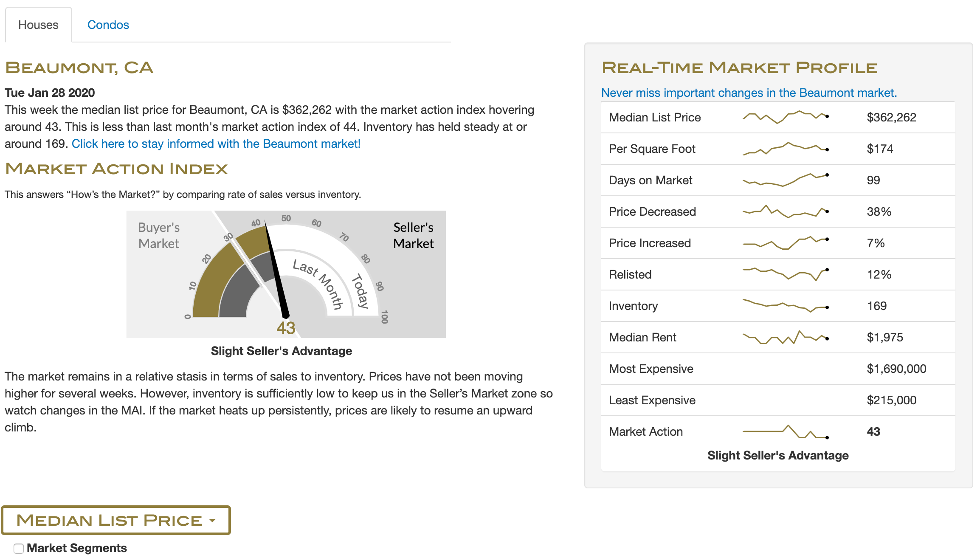This screenshot has height=558, width=980.
Task: Click the Seller's Market label on gauge
Action: 414,235
